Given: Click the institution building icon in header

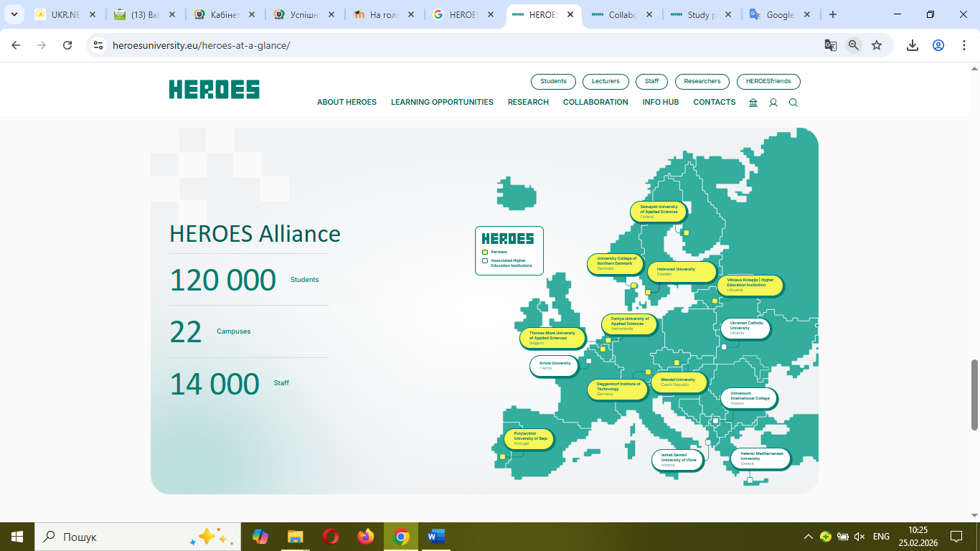Looking at the screenshot, I should coord(753,103).
